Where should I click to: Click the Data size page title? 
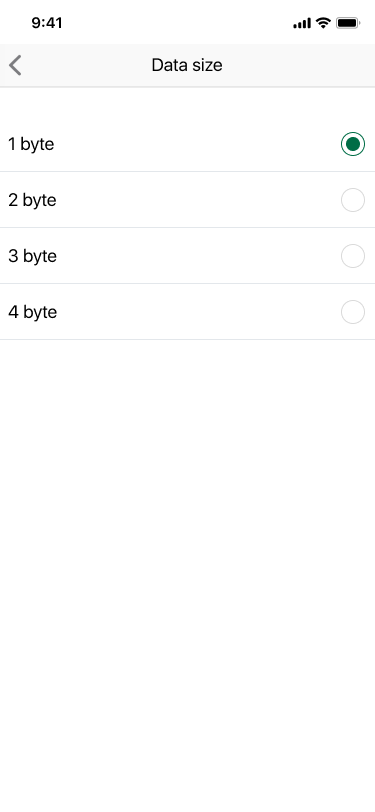coord(187,65)
